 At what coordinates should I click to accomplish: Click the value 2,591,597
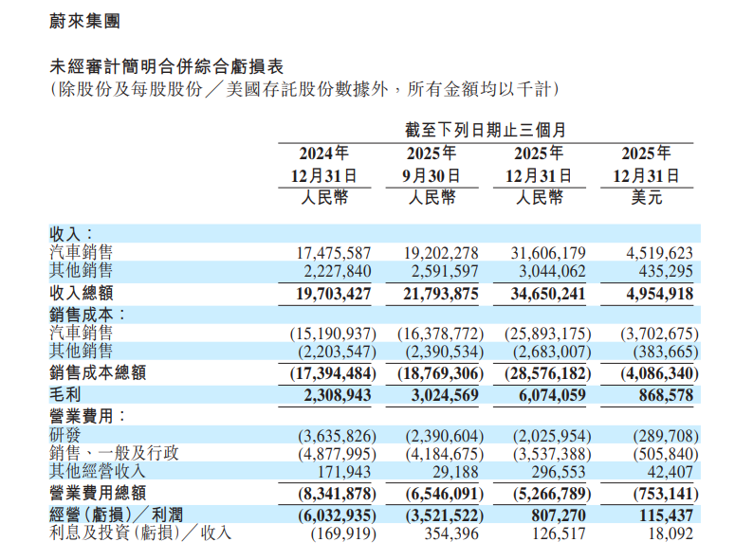tap(445, 272)
